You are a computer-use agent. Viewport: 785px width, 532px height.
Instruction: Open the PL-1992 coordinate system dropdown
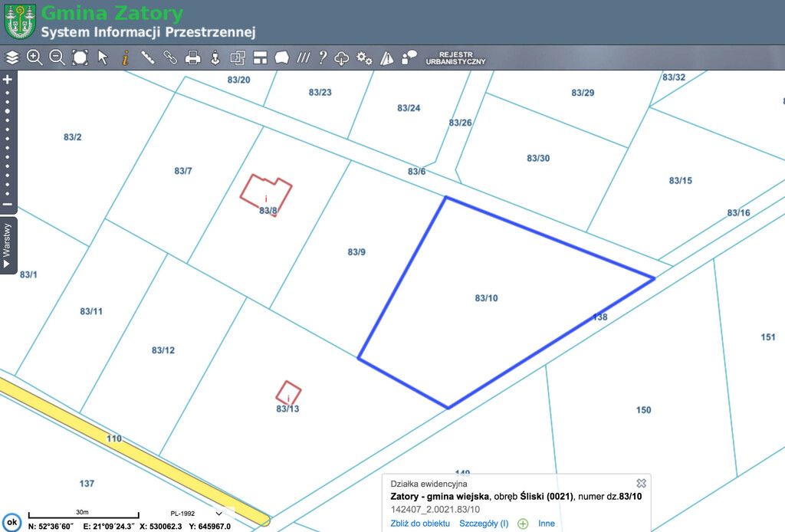(x=195, y=514)
